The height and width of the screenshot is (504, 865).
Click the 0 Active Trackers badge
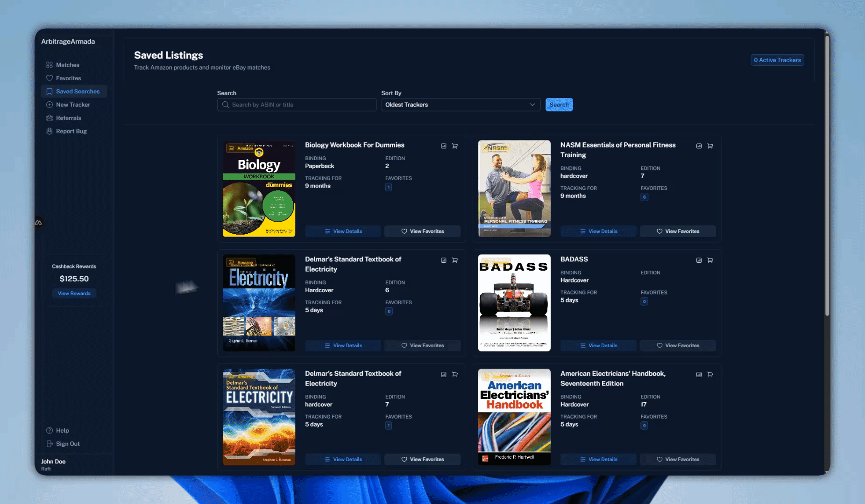tap(777, 60)
